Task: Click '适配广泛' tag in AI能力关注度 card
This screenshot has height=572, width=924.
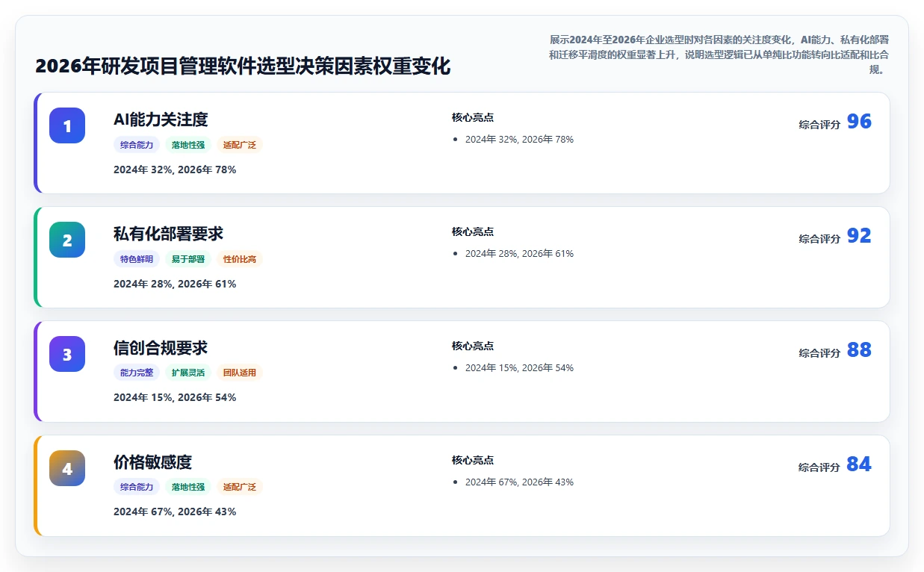Action: [240, 145]
